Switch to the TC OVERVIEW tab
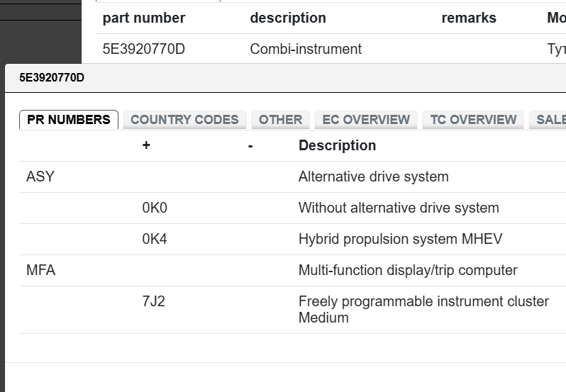 (x=473, y=120)
